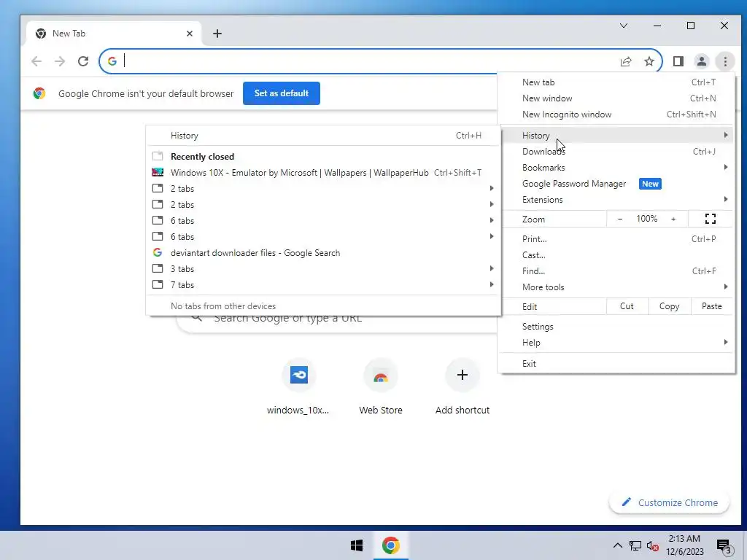Click the browser forward arrow
This screenshot has width=747, height=560.
pyautogui.click(x=60, y=61)
